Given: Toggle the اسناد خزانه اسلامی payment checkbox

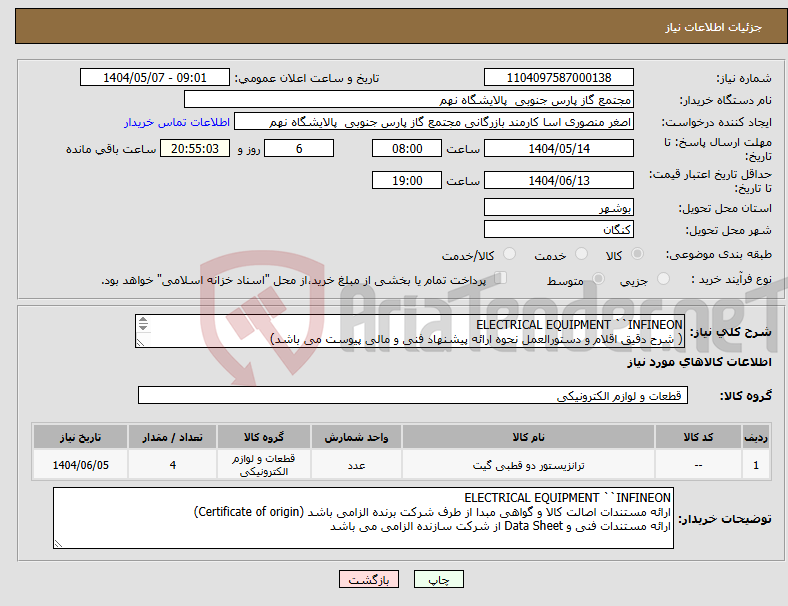Looking at the screenshot, I should [x=501, y=278].
